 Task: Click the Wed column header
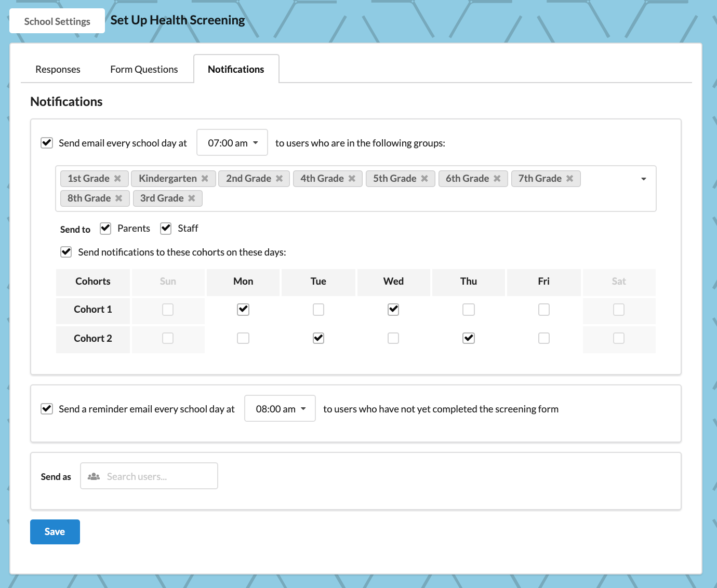point(393,282)
